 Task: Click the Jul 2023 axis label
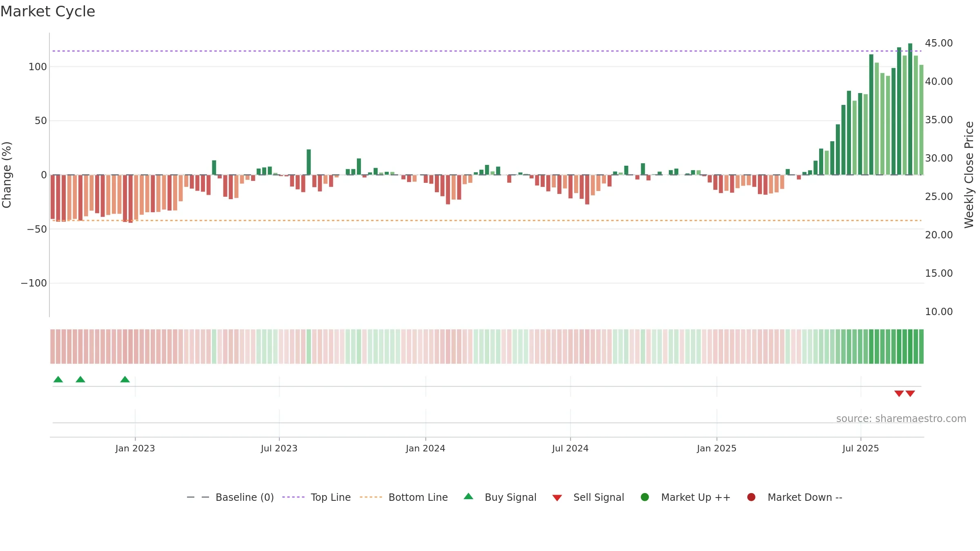pos(279,448)
